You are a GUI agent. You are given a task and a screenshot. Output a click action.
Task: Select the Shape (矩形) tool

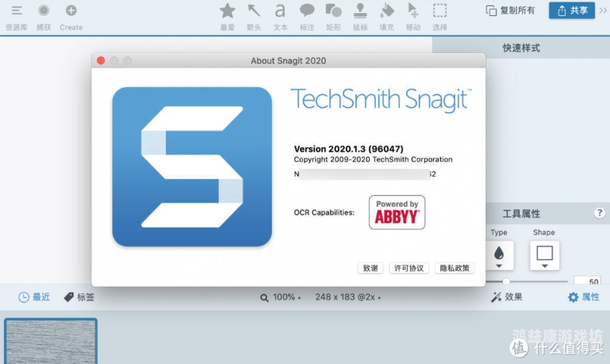333,11
